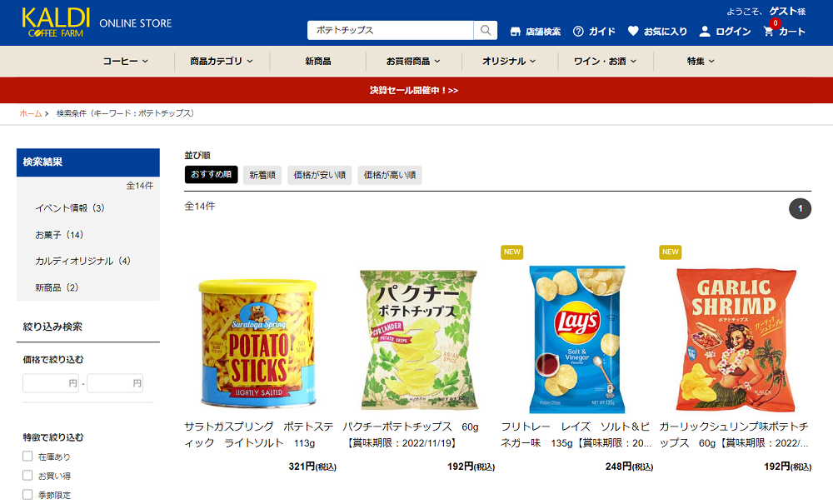The width and height of the screenshot is (833, 504).
Task: Open the 新商品 menu item
Action: (x=317, y=61)
